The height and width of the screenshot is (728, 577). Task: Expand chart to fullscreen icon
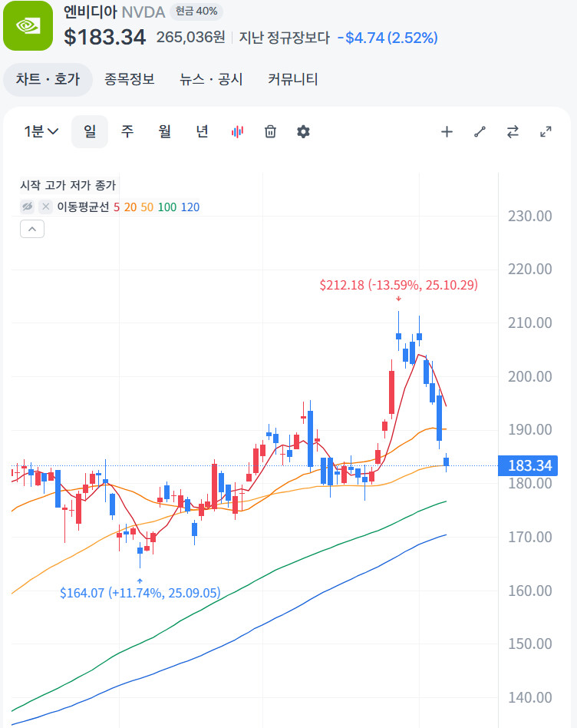point(546,132)
